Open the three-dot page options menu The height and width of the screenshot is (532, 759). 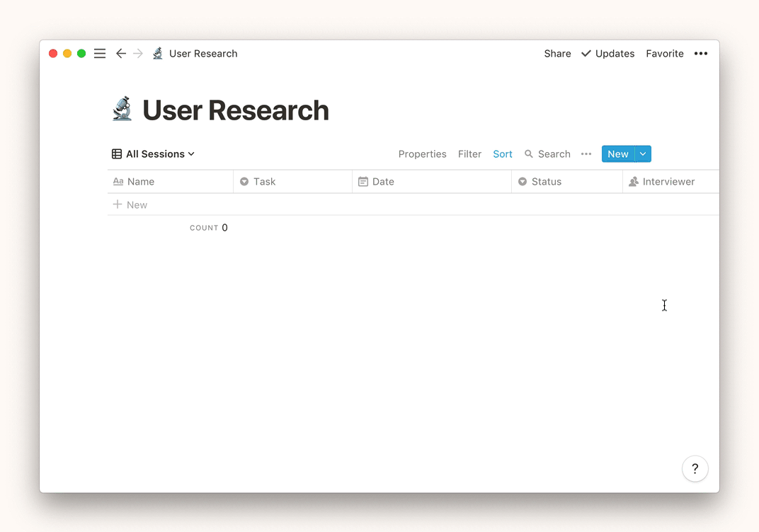[x=700, y=54]
